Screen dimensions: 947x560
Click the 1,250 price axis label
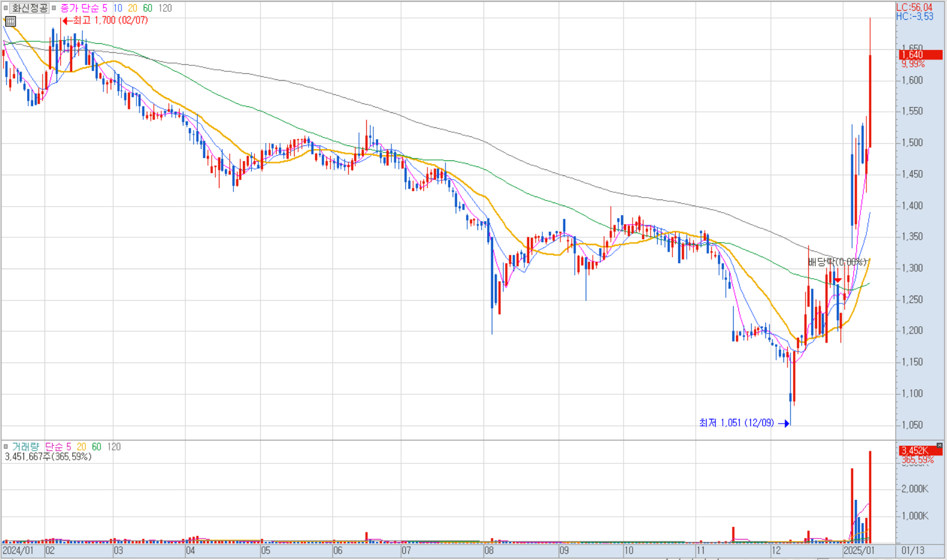point(912,299)
